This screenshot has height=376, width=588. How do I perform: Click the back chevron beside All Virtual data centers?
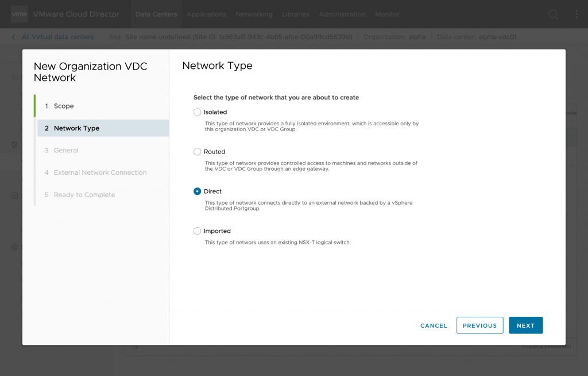tap(14, 37)
